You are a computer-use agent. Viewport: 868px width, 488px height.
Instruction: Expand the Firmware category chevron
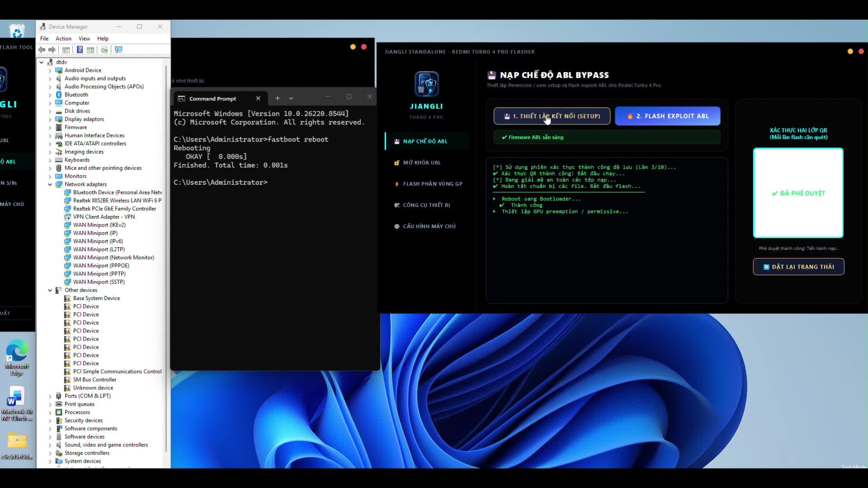point(50,127)
